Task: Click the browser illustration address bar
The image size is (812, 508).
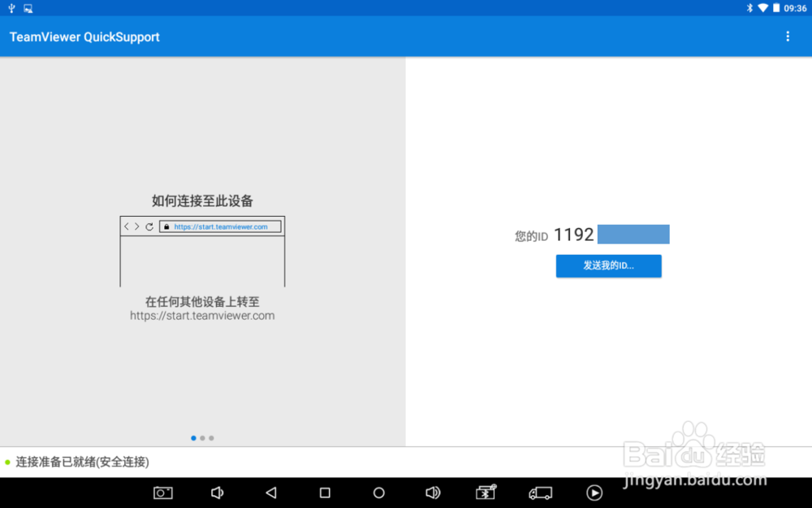Action: [221, 226]
